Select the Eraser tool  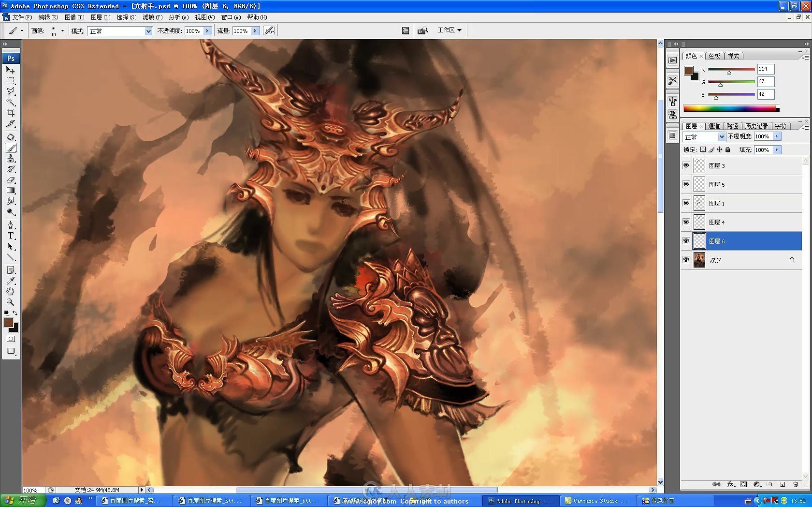11,179
